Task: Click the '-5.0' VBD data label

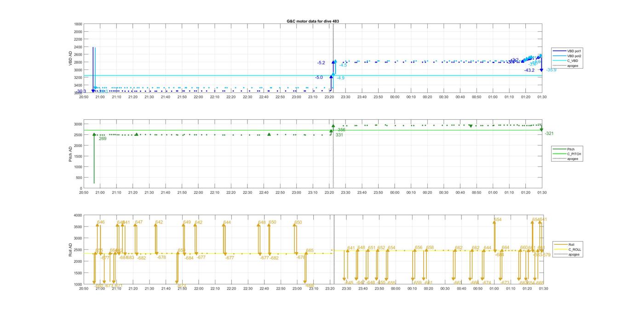Action: coord(319,77)
